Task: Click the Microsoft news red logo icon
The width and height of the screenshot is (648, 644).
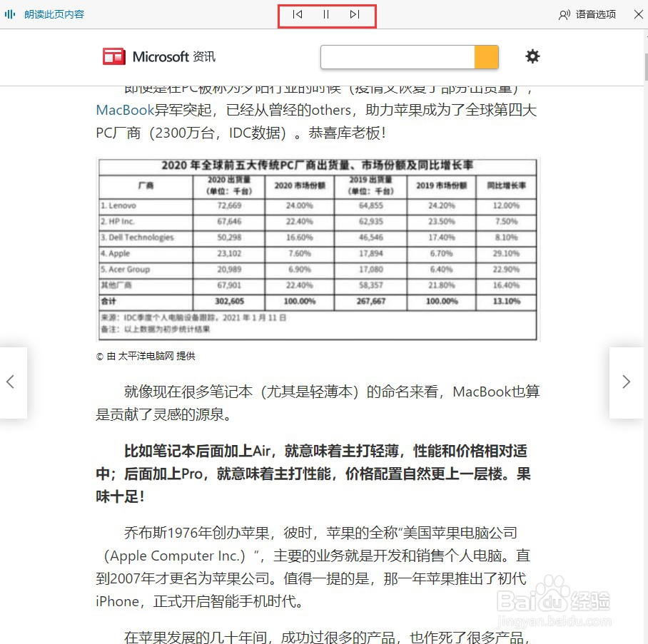Action: tap(114, 56)
